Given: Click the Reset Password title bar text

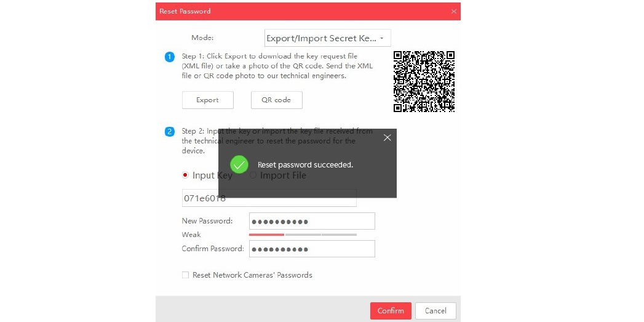Looking at the screenshot, I should [185, 12].
